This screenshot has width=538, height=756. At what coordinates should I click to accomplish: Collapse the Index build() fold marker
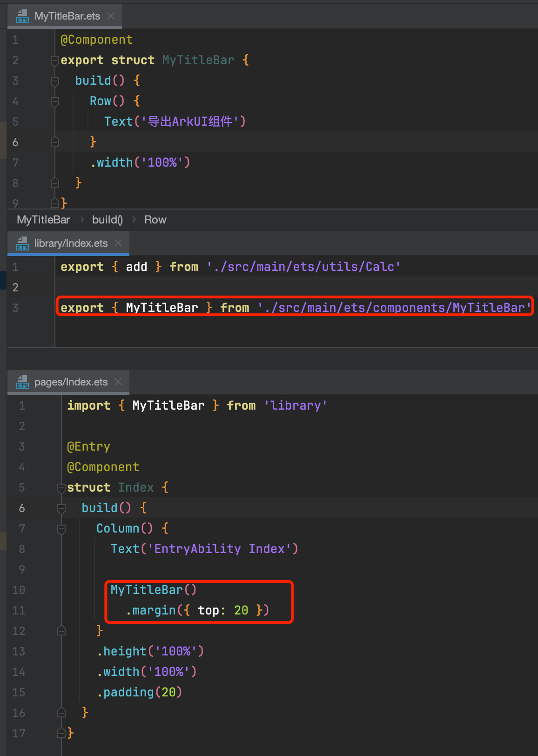coord(61,508)
